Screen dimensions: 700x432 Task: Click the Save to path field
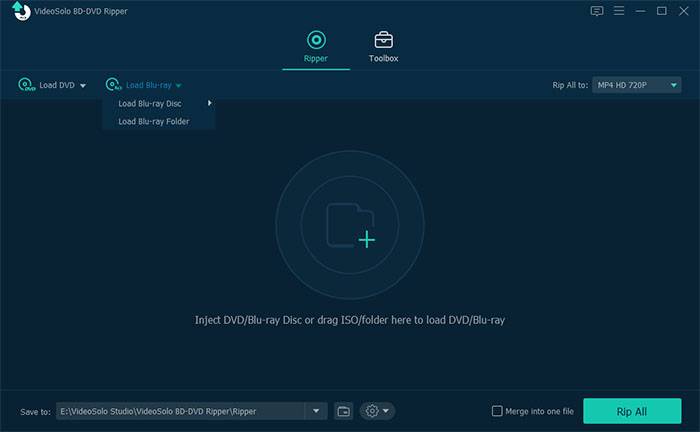[180, 411]
